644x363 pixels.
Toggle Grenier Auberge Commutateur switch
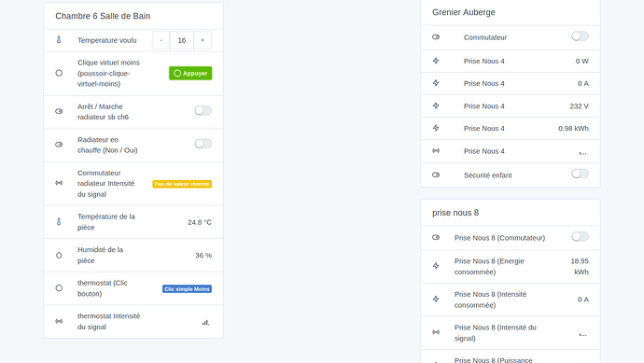coord(580,36)
